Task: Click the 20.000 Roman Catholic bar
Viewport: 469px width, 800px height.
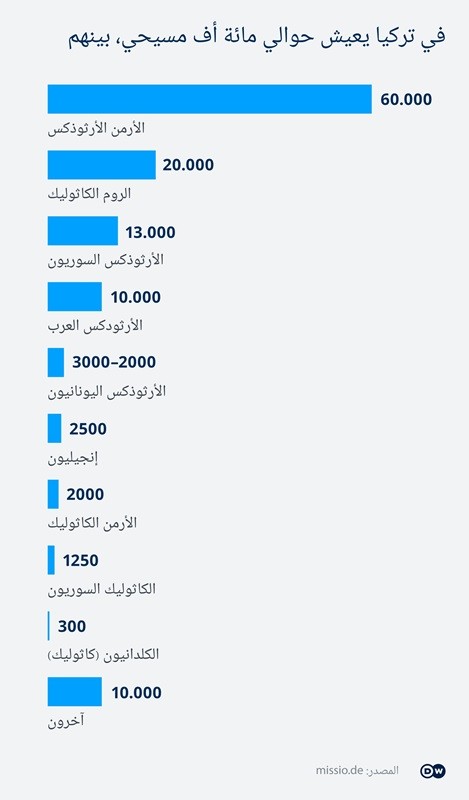Action: point(102,165)
